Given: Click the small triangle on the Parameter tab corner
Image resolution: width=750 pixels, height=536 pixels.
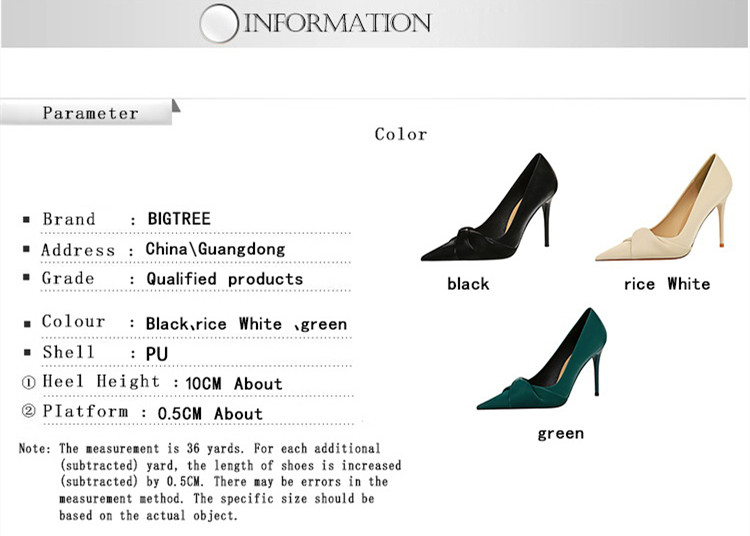Looking at the screenshot, I should coord(176,105).
